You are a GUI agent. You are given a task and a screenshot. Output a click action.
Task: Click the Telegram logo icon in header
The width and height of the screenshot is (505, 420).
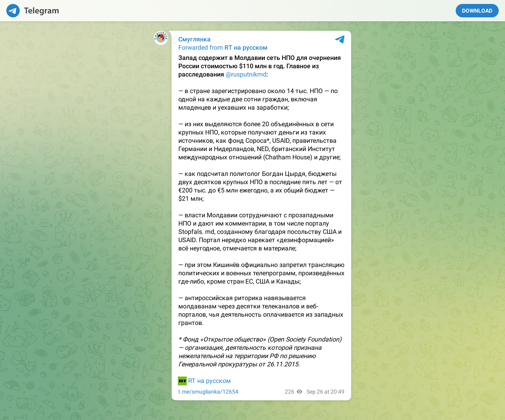13,11
